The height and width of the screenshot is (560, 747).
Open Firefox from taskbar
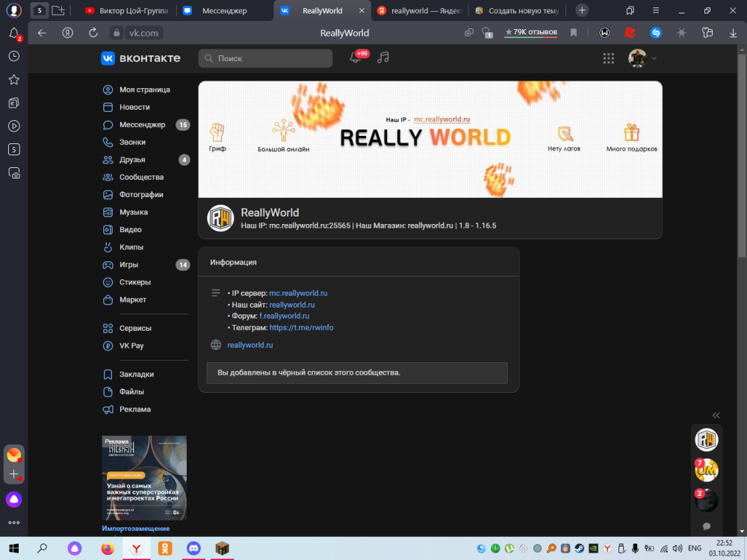click(x=108, y=549)
